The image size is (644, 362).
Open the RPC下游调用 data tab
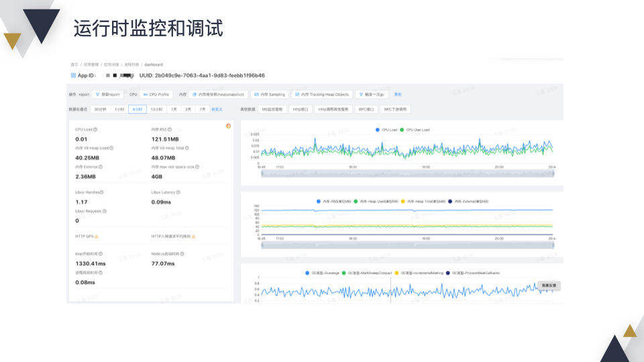[x=395, y=109]
